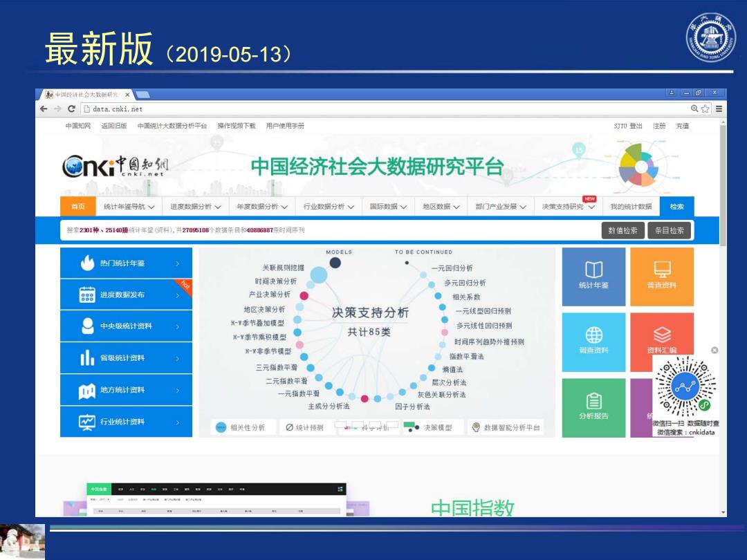The image size is (747, 560).
Task: Open the 用户使用手册 link
Action: coord(285,126)
